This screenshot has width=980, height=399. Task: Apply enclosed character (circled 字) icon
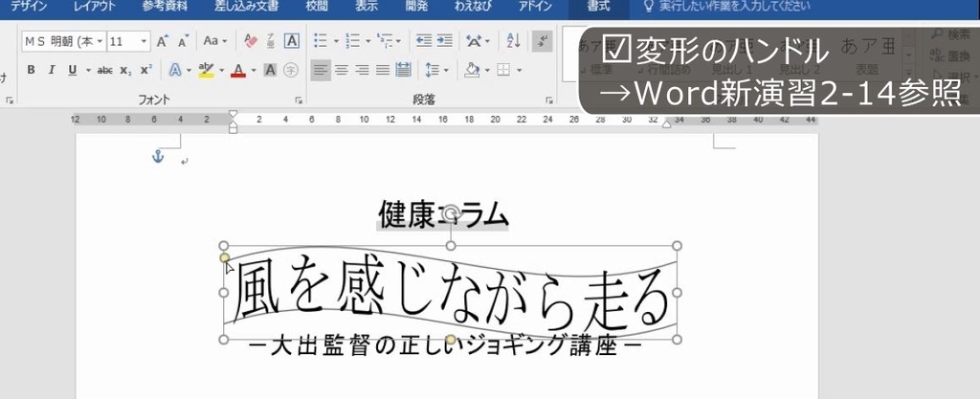[291, 70]
